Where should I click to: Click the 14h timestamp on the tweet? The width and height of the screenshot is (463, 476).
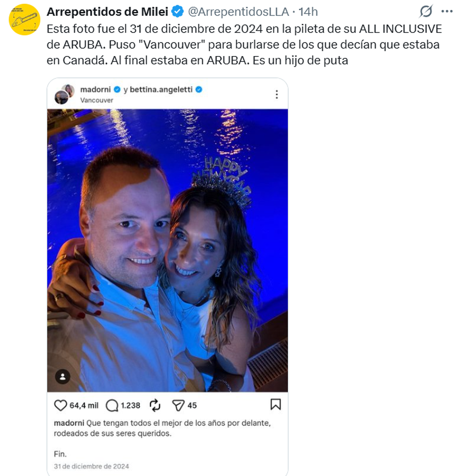(308, 12)
